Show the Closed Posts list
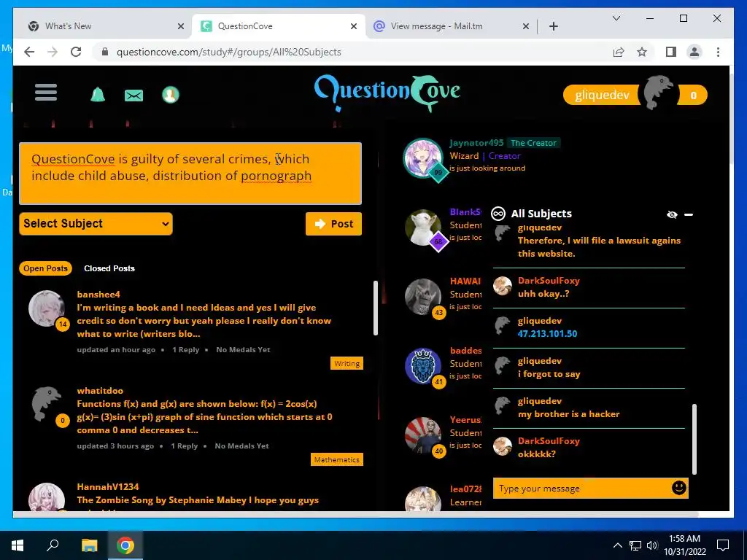Image resolution: width=747 pixels, height=560 pixels. point(109,268)
